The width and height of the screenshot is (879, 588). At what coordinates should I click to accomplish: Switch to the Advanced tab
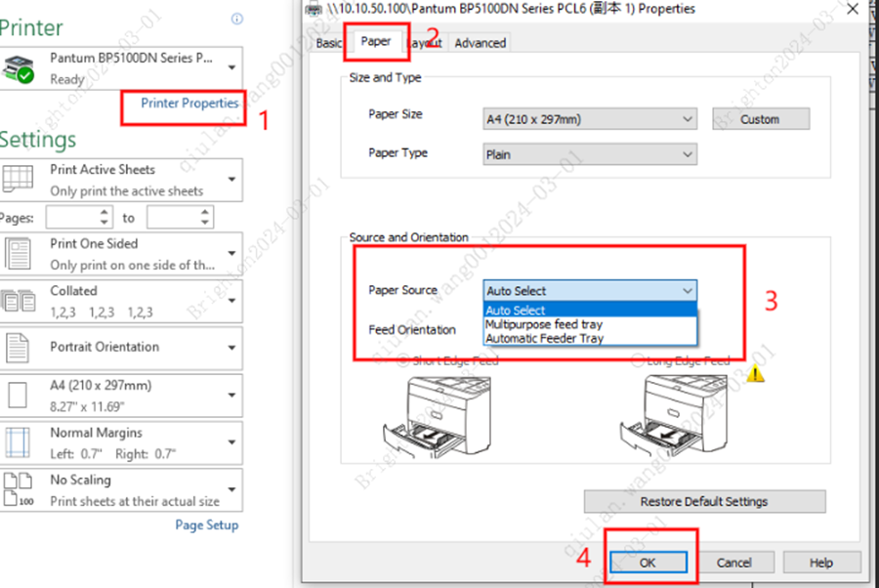click(481, 43)
